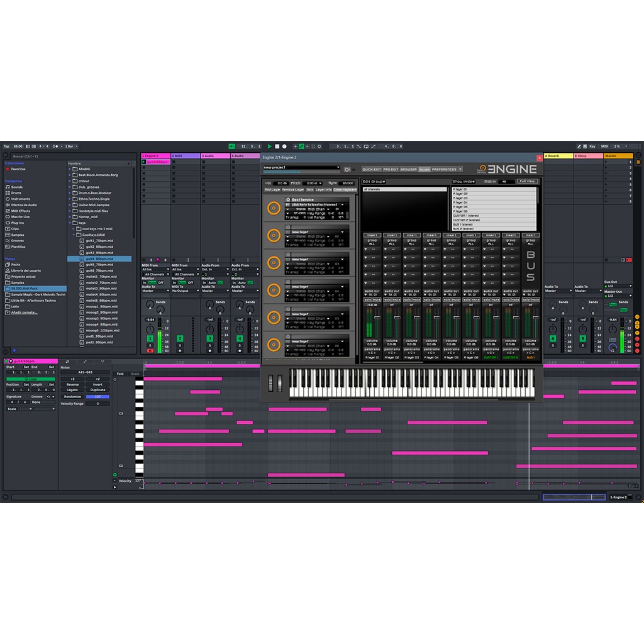Set track 1 Monitor to Off
This screenshot has height=644, width=644.
160,282
